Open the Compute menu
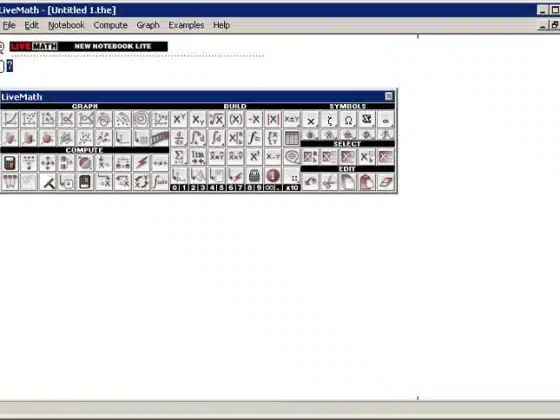Viewport: 560px width, 420px height. [x=110, y=25]
